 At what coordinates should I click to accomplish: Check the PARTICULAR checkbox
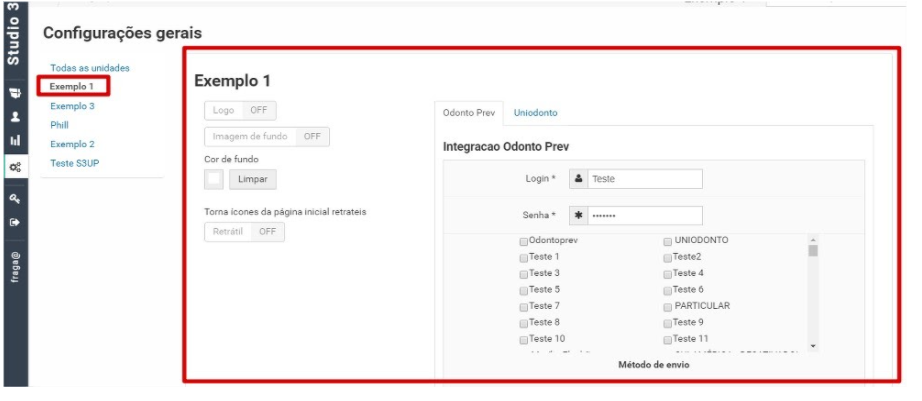(x=667, y=307)
